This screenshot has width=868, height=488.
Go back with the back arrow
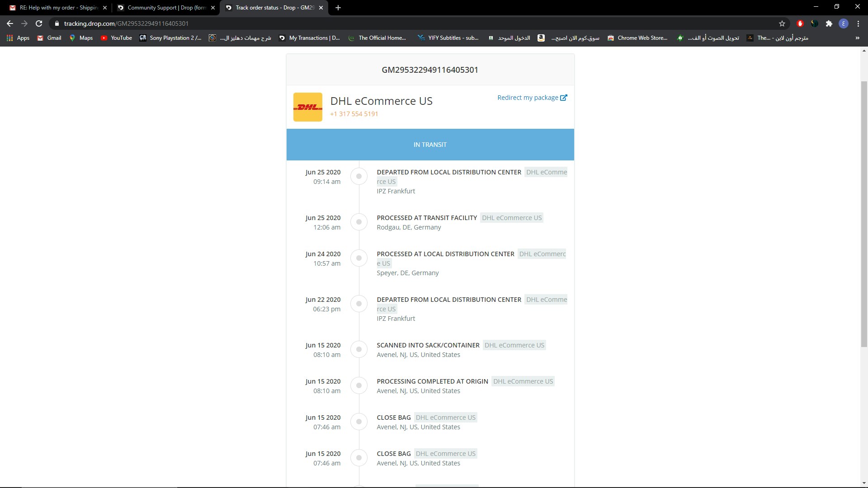pyautogui.click(x=10, y=23)
